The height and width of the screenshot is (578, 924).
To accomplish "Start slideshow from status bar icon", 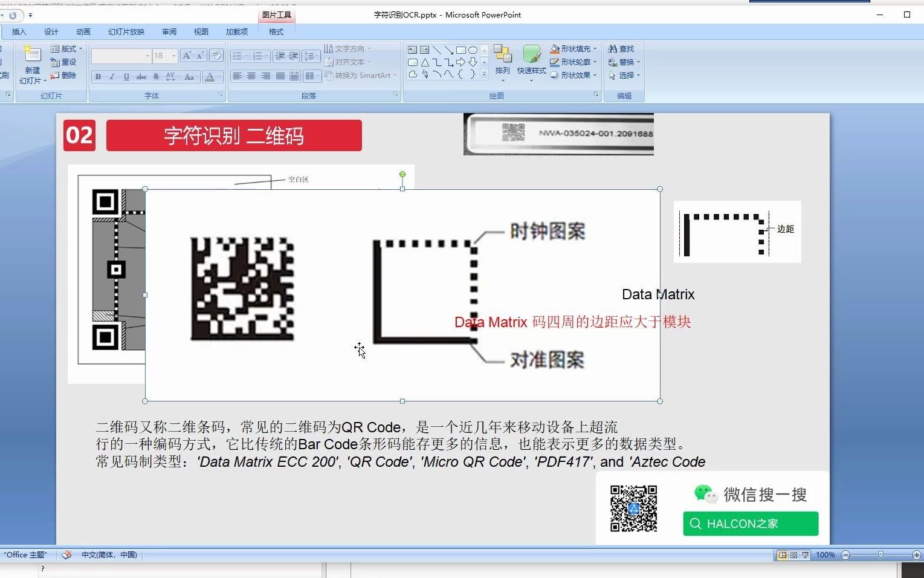I will click(x=805, y=555).
